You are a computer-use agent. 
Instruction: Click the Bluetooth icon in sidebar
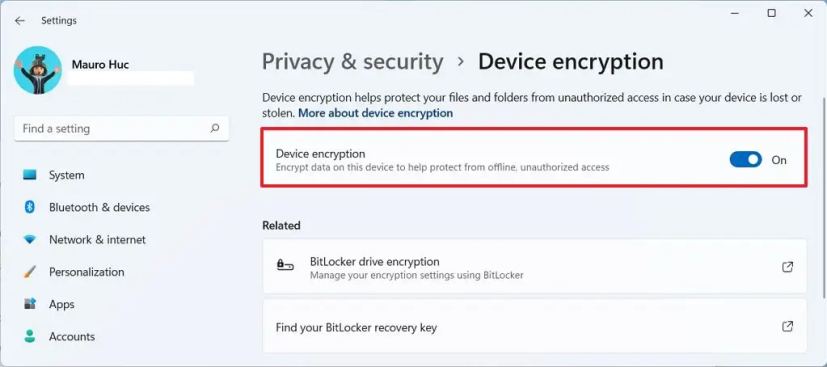[x=30, y=207]
